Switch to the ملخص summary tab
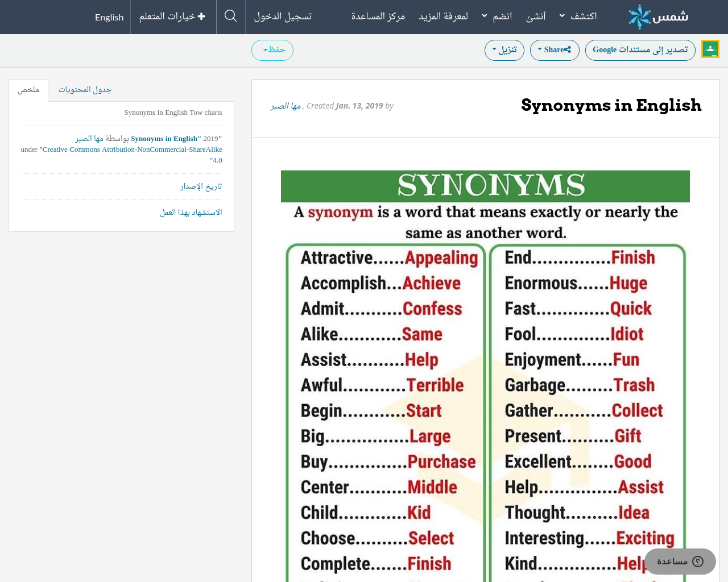728x582 pixels. [x=28, y=90]
